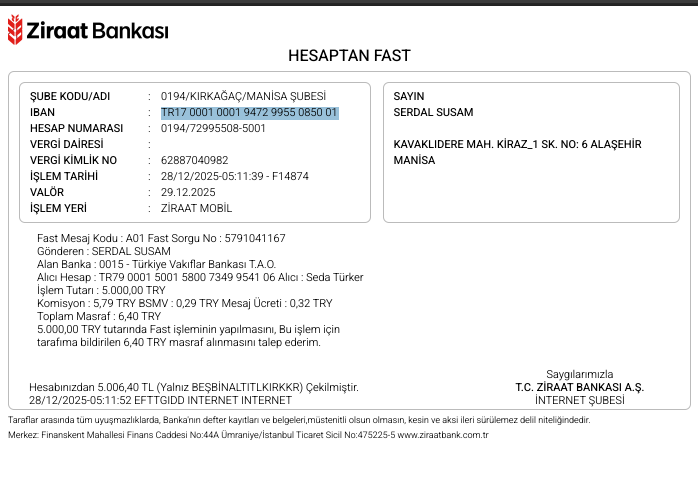Click recipient name SERDAL SUSAM in address box

point(433,113)
